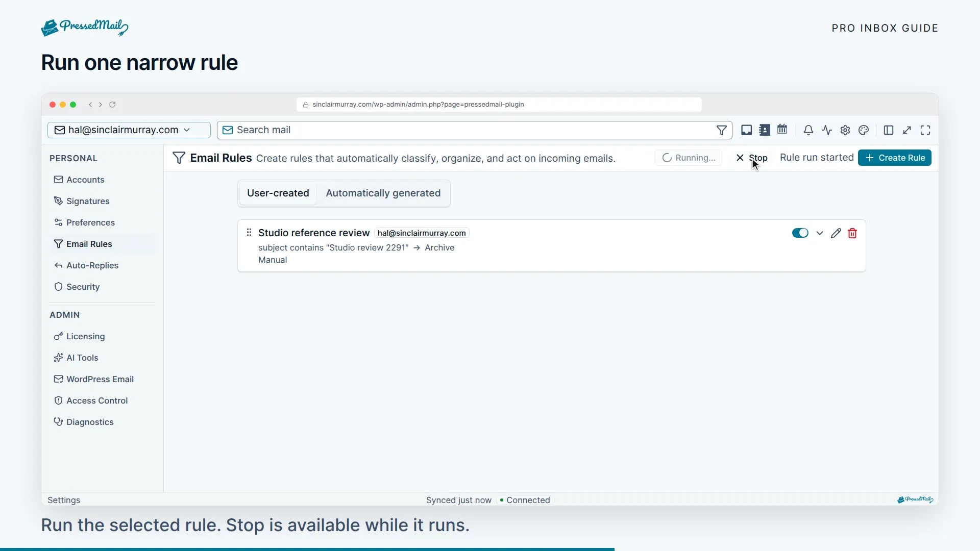Open Signatures in the sidebar
The image size is (980, 551).
click(x=102, y=201)
